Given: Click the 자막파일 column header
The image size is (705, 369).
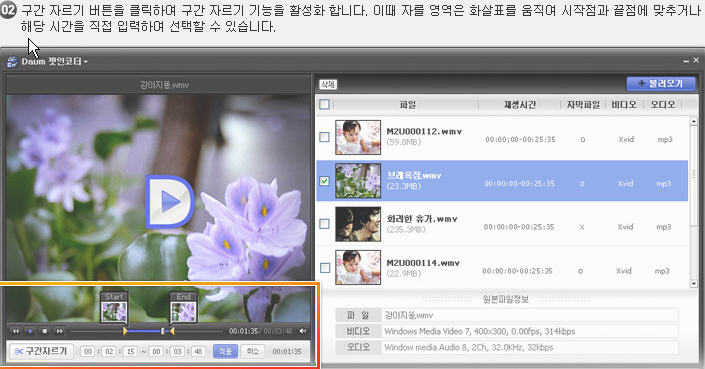Looking at the screenshot, I should 583,105.
